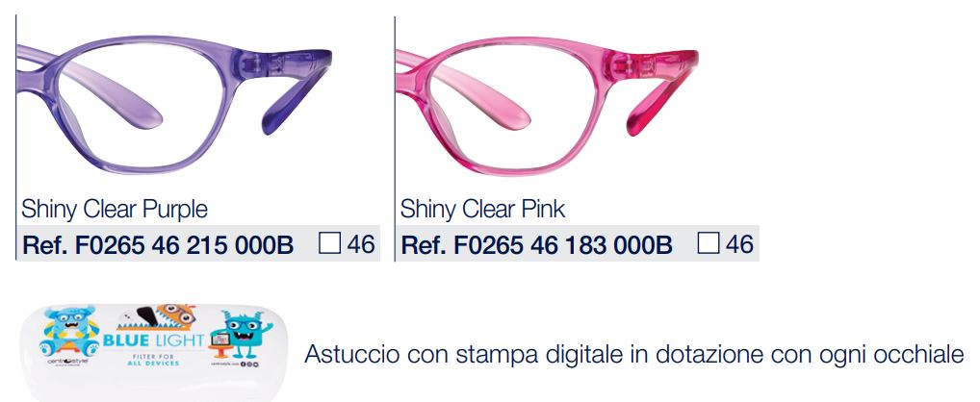Click the centrostyle logo on the case
980x402 pixels.
pyautogui.click(x=66, y=362)
